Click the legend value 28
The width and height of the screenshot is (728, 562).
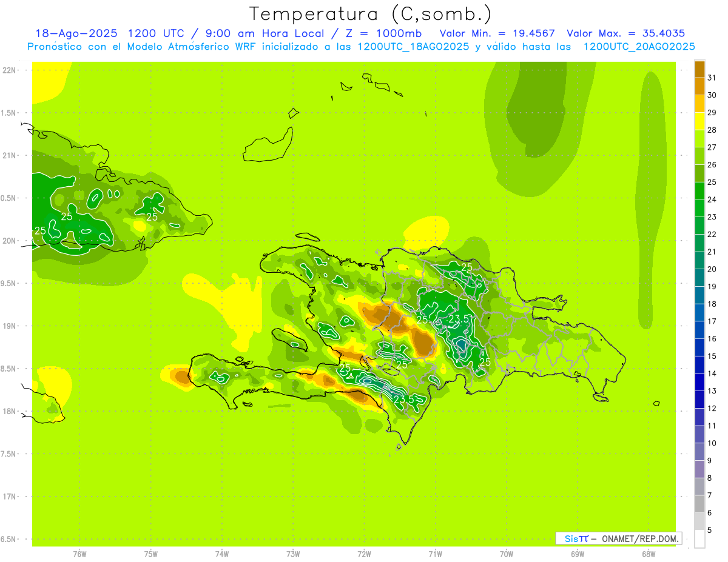click(712, 130)
